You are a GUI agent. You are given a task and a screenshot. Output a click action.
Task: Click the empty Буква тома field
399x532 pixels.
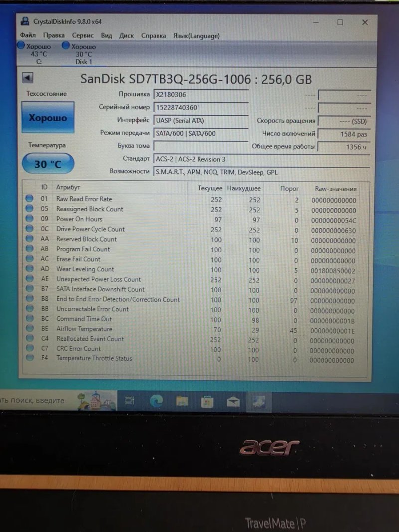[201, 146]
